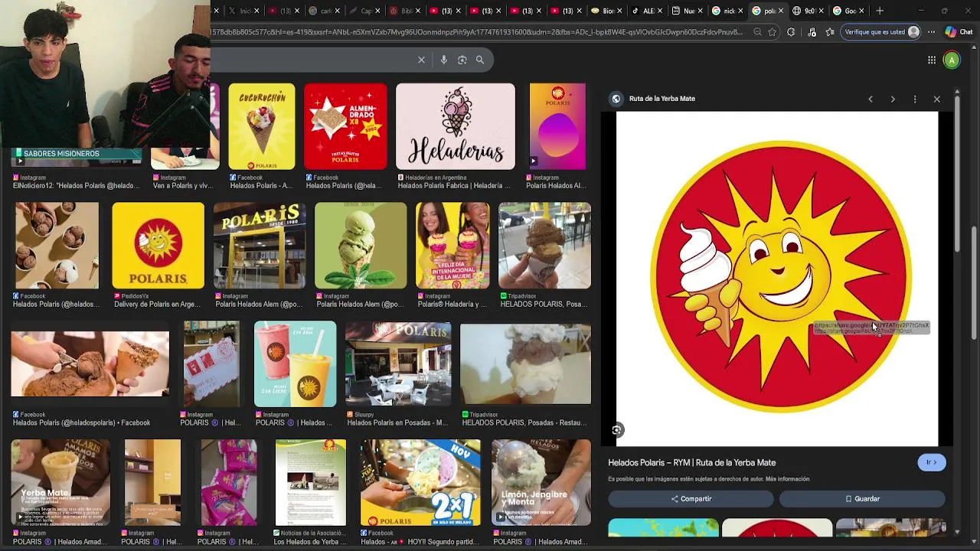Open the pink gradient Polaris video thumbnail
Viewport: 980px width, 551px height.
[557, 126]
